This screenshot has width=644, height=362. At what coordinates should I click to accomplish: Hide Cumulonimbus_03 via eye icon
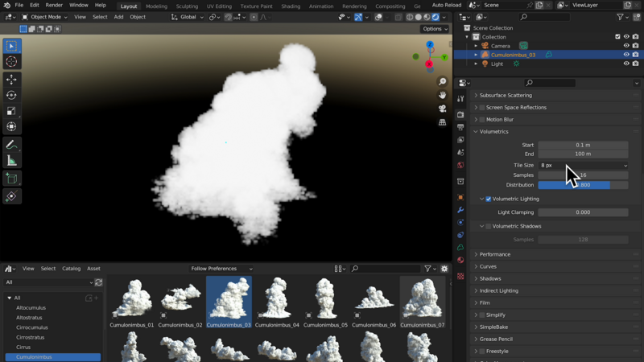(x=626, y=55)
